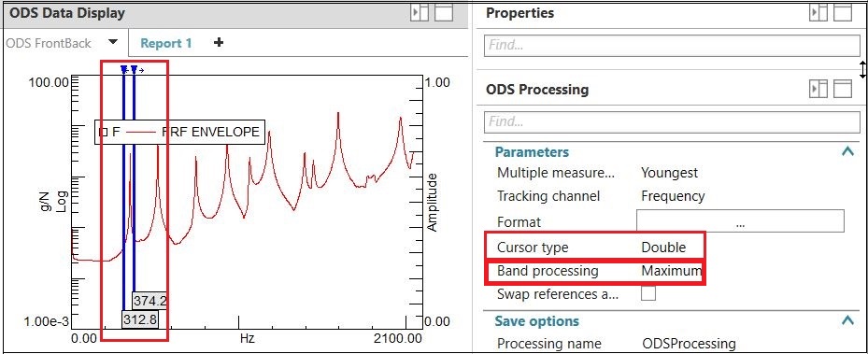Screen dimensions: 868x354
Task: Open the ODS FrontBack dropdown arrow
Action: 113,42
